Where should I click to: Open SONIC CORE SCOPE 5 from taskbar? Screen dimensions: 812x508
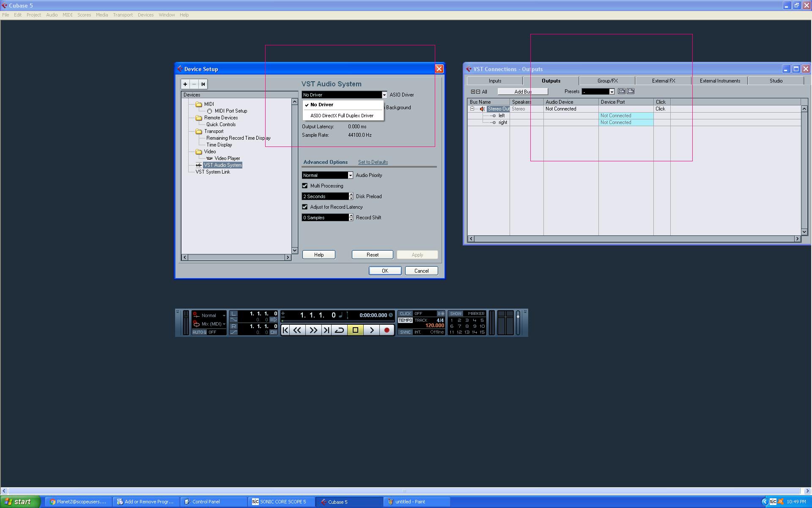[x=282, y=502]
